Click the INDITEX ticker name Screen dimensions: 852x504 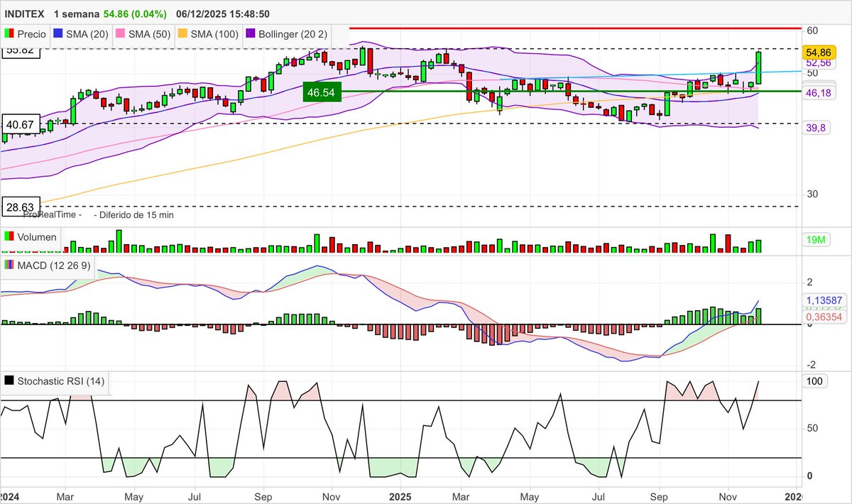(x=25, y=14)
